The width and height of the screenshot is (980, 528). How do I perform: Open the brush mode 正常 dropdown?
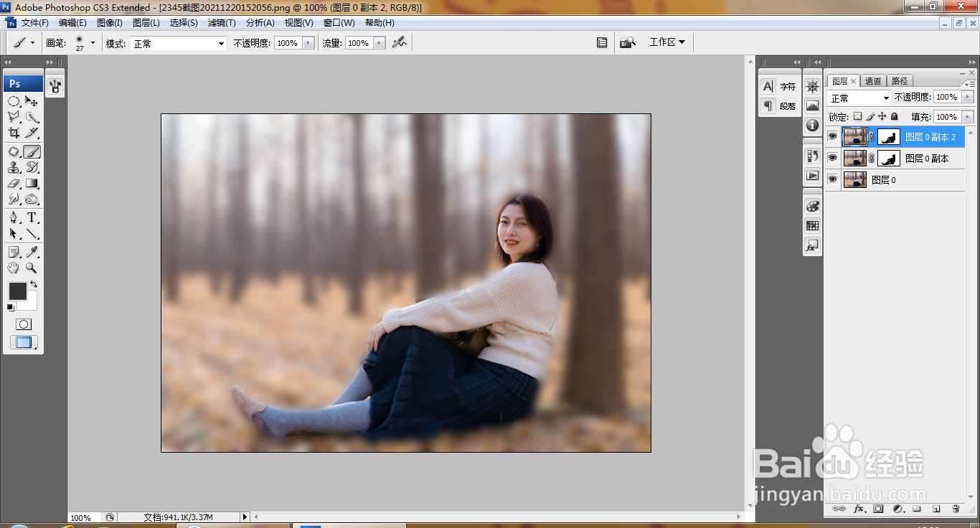[x=178, y=44]
